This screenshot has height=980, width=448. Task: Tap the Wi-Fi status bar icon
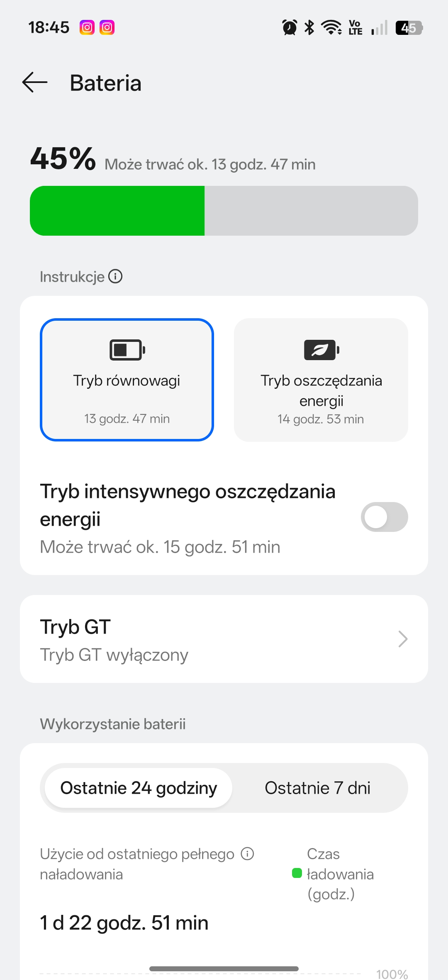[332, 28]
